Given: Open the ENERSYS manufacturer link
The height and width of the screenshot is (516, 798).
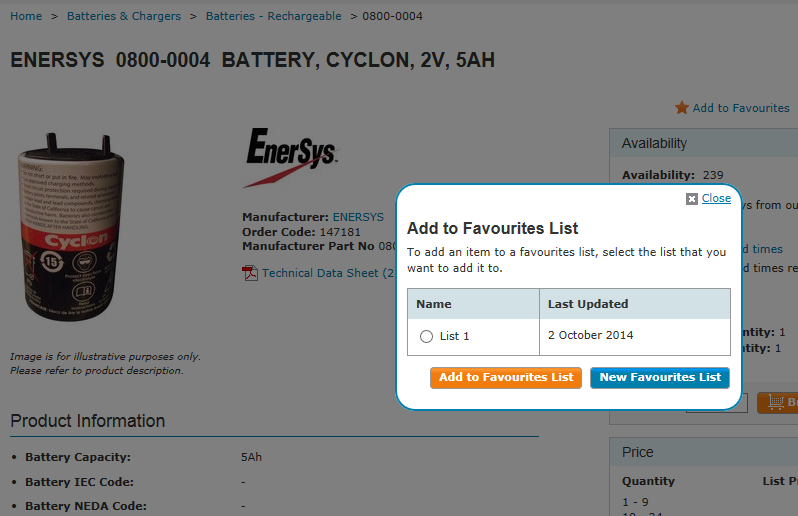Looking at the screenshot, I should [358, 217].
